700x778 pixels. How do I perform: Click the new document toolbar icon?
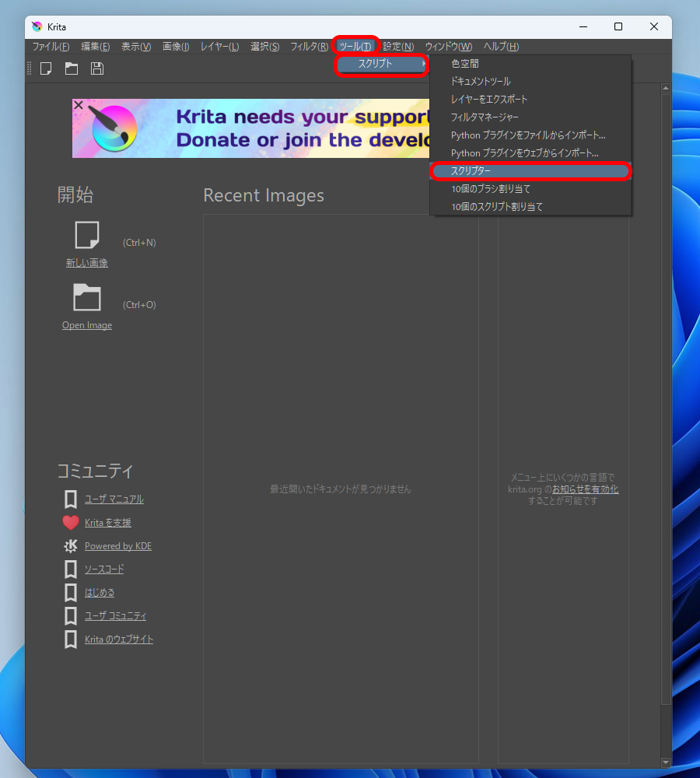(46, 68)
